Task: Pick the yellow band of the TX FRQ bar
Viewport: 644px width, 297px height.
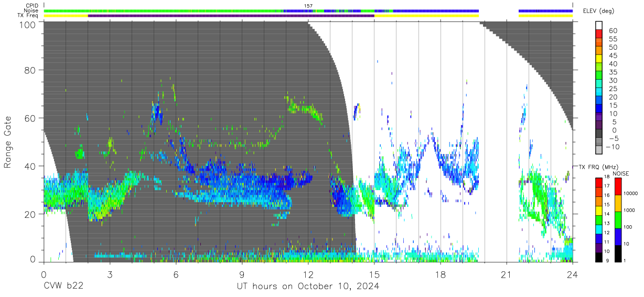Action: pyautogui.click(x=598, y=210)
